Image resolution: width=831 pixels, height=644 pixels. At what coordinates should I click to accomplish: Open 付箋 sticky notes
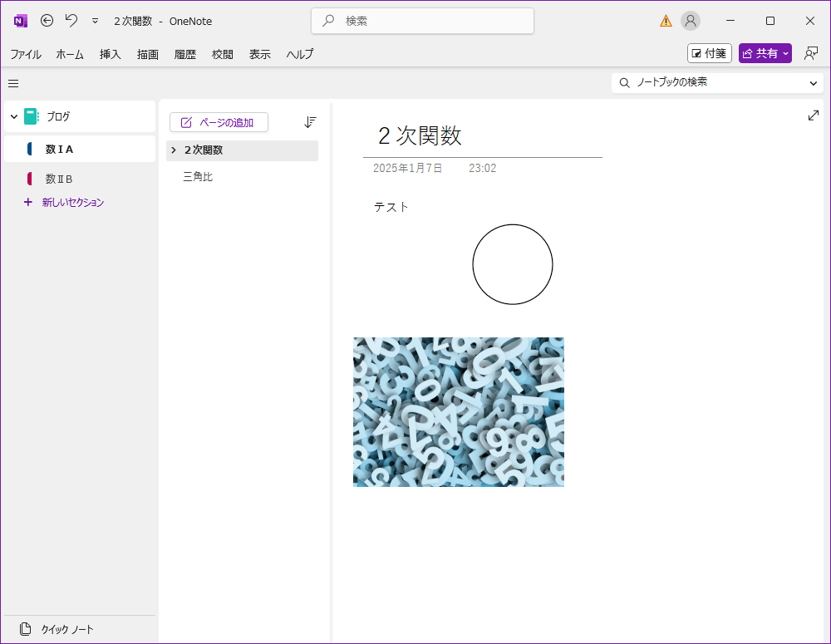tap(709, 53)
